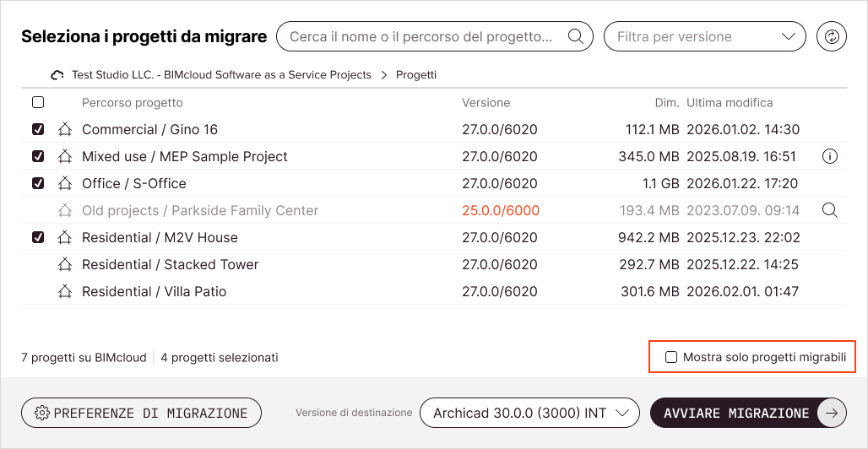Click the search magnifier icon in search field
Viewport: 868px width, 449px height.
576,36
